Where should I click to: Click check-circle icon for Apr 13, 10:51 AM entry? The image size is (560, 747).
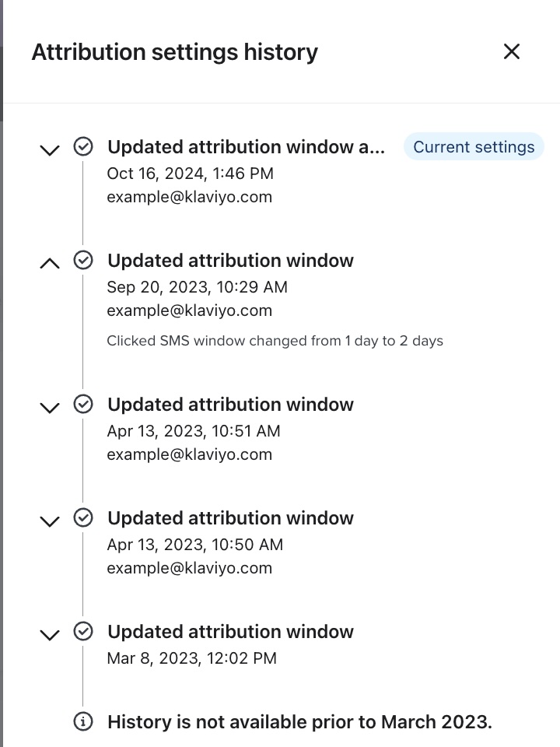click(83, 404)
